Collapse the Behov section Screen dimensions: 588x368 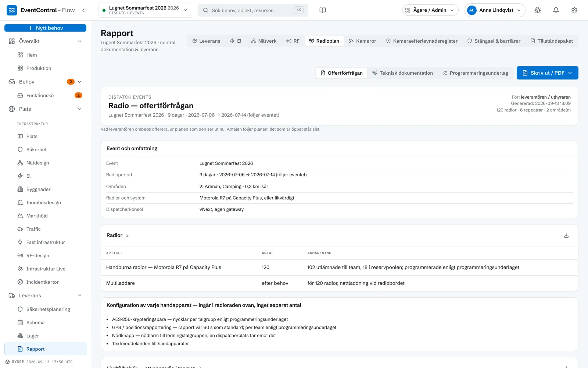[x=79, y=82]
